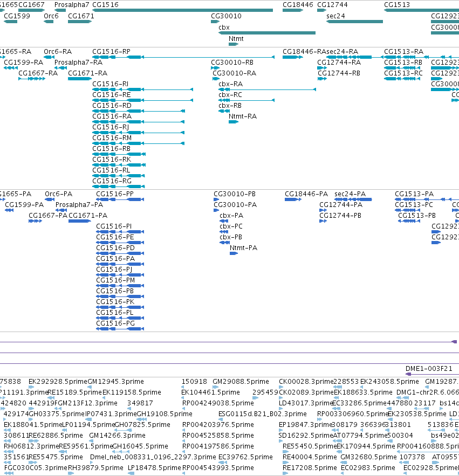Click transcript CG1516-RM
The width and height of the screenshot is (459, 476).
pos(112,138)
